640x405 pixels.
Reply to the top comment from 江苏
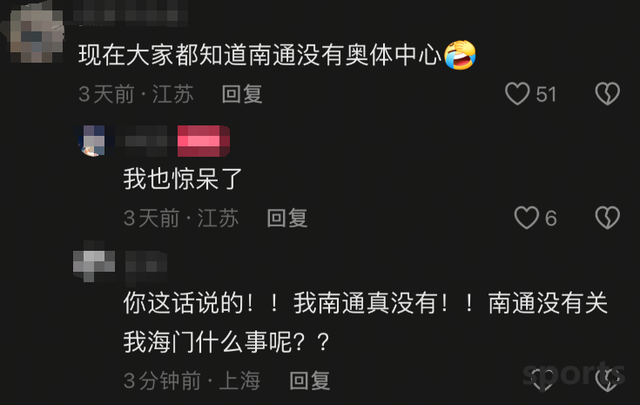click(x=242, y=94)
